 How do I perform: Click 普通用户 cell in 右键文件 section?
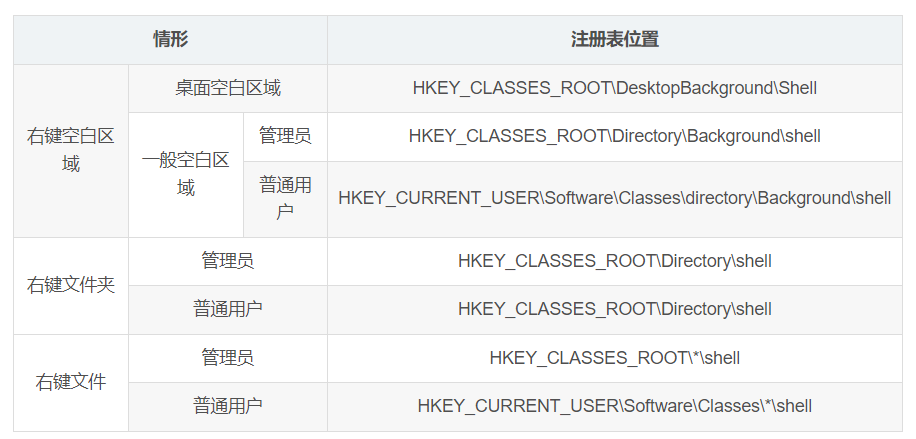227,406
